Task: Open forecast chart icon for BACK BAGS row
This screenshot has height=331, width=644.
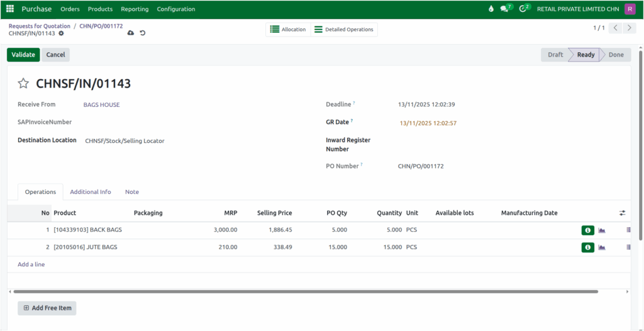Action: click(602, 230)
